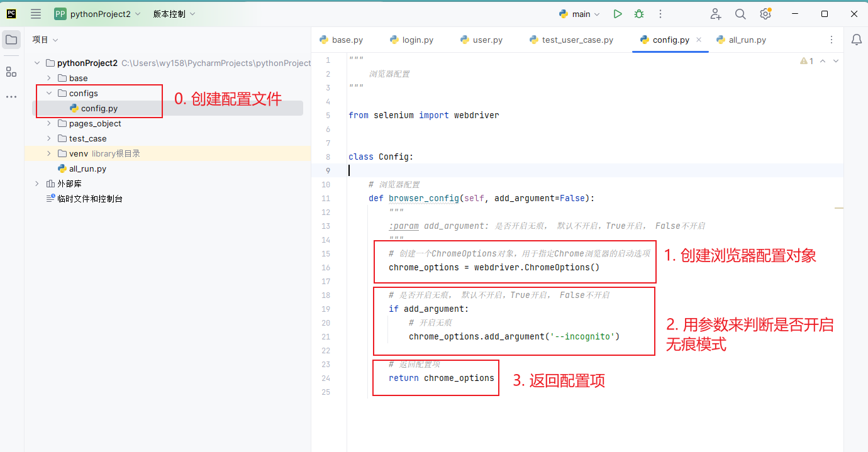This screenshot has height=452, width=868.
Task: Run the main configuration with the play icon
Action: [617, 13]
